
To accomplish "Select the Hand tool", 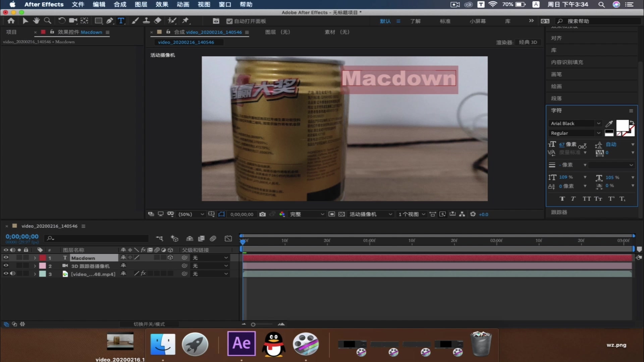I will (x=36, y=21).
